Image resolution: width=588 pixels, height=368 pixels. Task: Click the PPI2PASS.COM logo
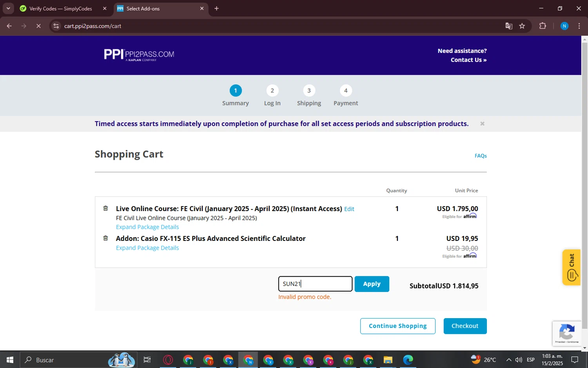139,55
